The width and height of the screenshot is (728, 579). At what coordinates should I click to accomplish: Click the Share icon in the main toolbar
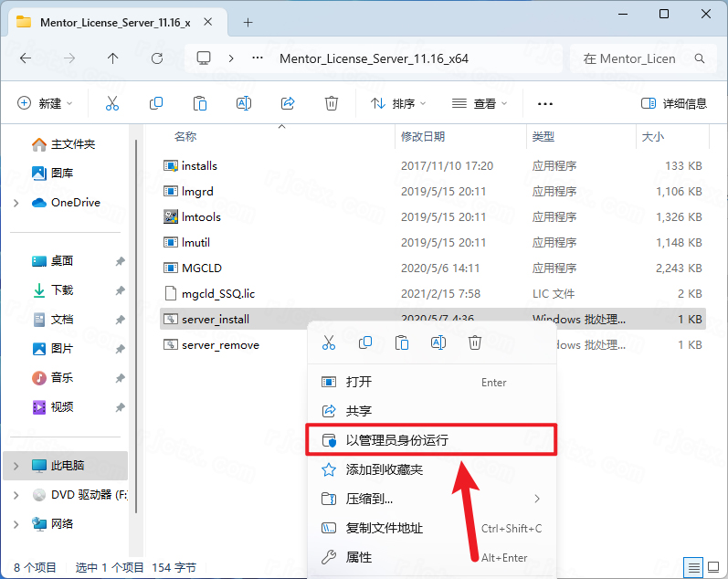(x=288, y=103)
